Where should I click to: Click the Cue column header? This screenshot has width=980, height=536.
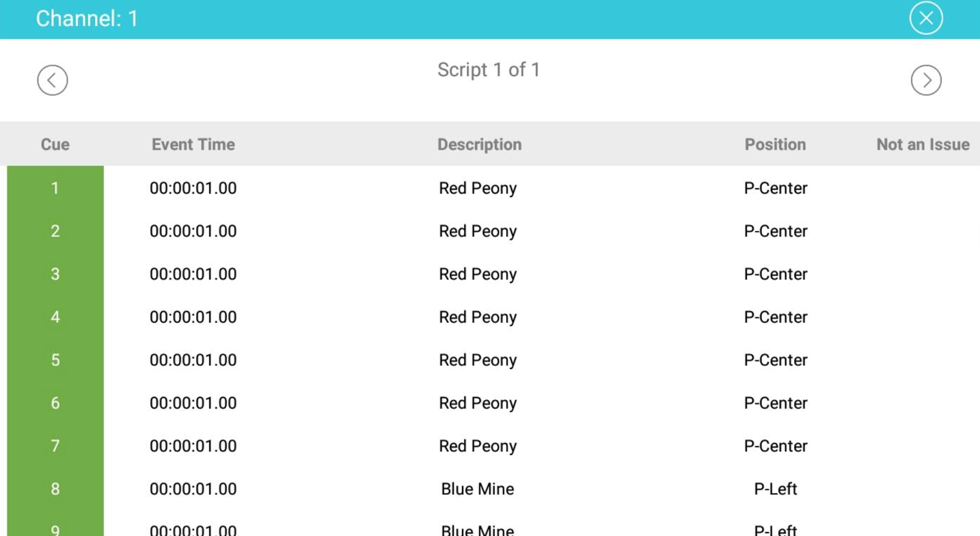(55, 144)
